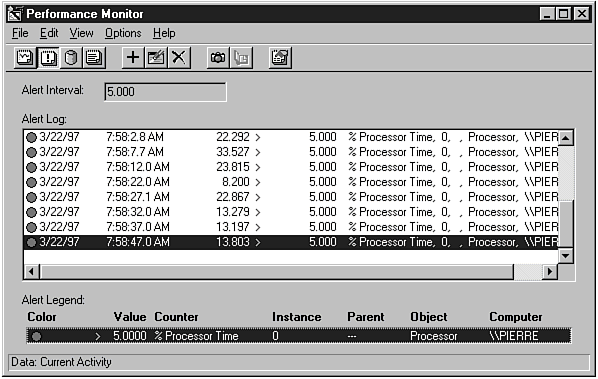The height and width of the screenshot is (379, 598).
Task: Click the Alert Interval field
Action: pos(165,92)
